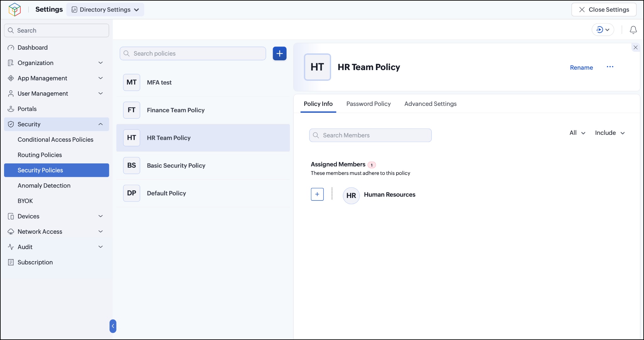The image size is (644, 340).
Task: Close the HR Team Policy panel
Action: 636,47
